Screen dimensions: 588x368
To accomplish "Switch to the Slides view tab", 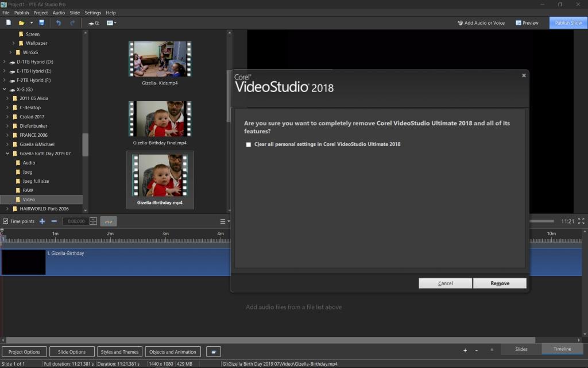I will pyautogui.click(x=521, y=349).
